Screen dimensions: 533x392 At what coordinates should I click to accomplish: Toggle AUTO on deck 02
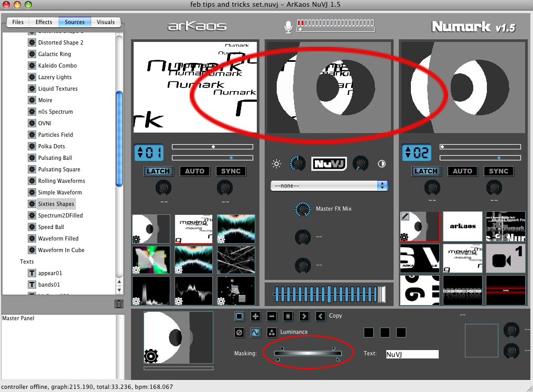462,171
